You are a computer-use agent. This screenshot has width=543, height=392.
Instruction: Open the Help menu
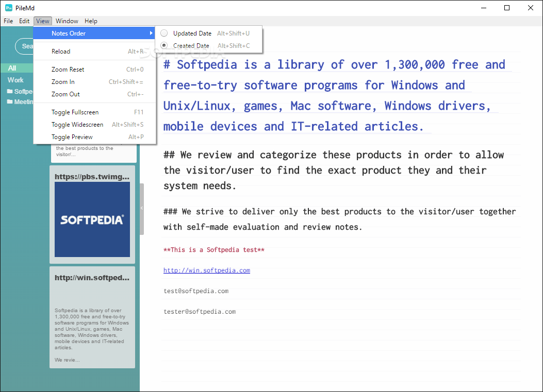coord(91,21)
